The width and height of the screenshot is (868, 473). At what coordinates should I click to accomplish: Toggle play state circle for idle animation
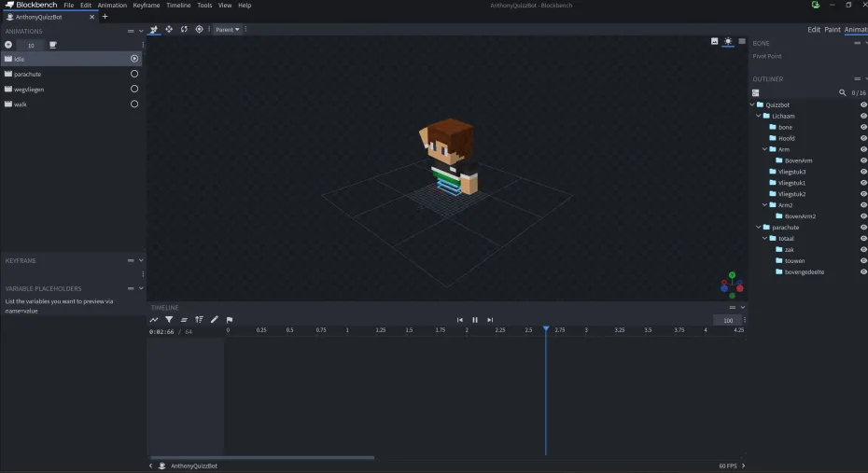(x=134, y=59)
